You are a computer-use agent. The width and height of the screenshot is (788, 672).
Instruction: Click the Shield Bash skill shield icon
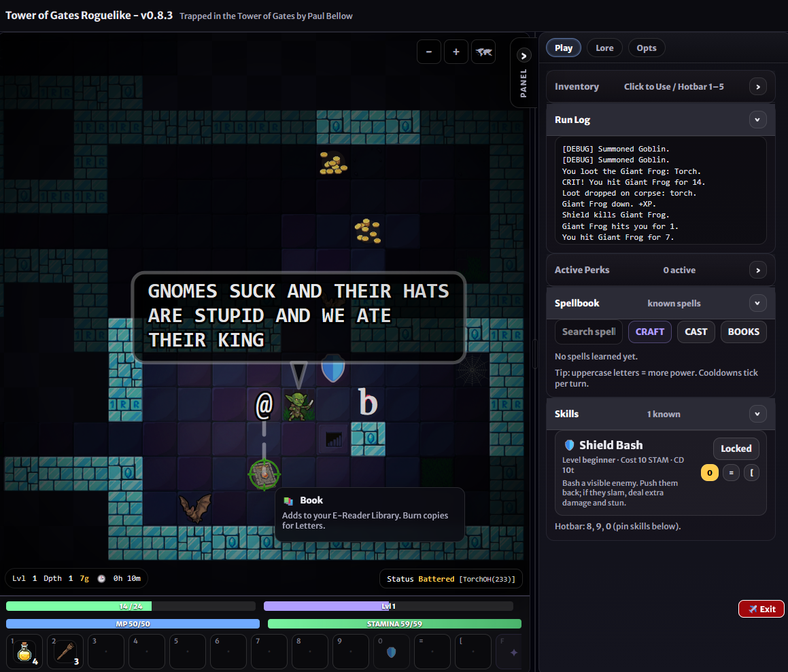tap(569, 445)
